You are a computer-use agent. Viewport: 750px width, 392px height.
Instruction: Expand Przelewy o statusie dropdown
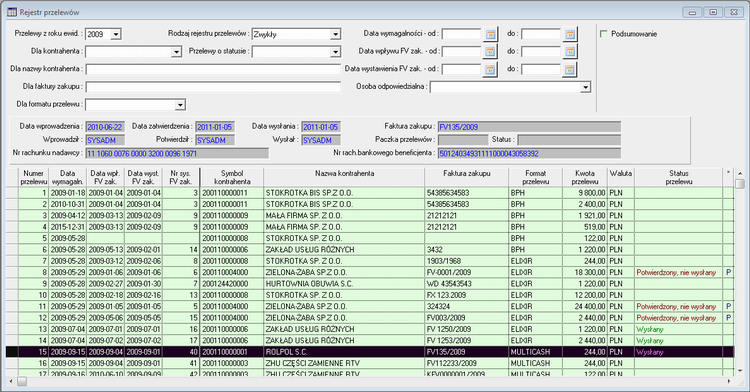[x=335, y=52]
